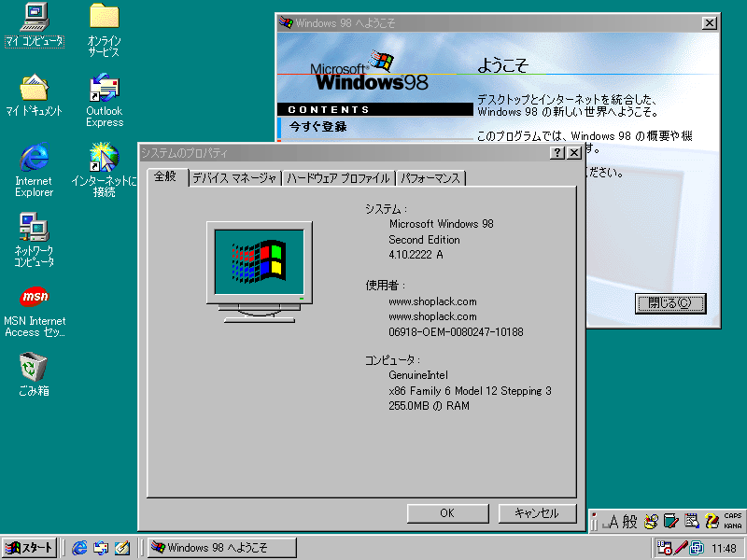This screenshot has height=560, width=747.
Task: Open IME dictionary word registration icon
Action: click(x=670, y=522)
